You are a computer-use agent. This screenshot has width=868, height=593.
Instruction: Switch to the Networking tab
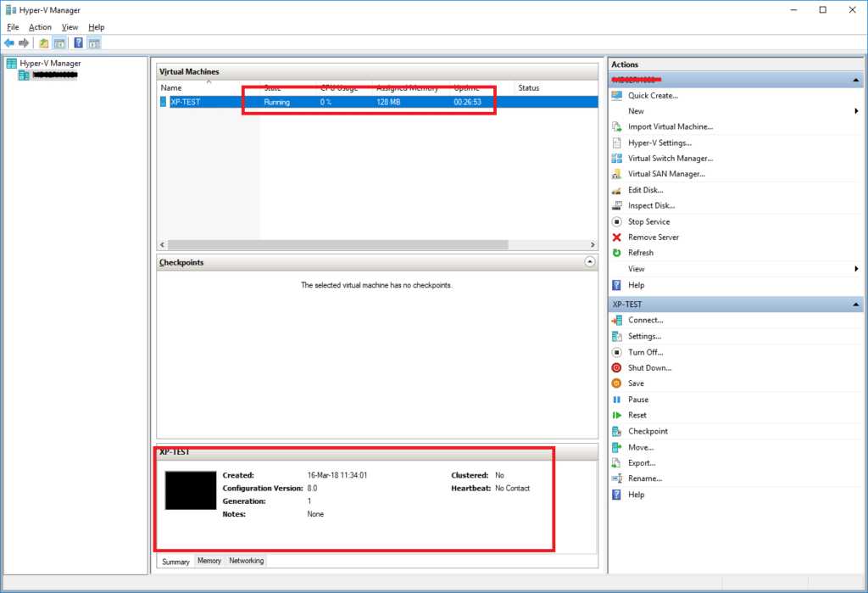coord(247,561)
